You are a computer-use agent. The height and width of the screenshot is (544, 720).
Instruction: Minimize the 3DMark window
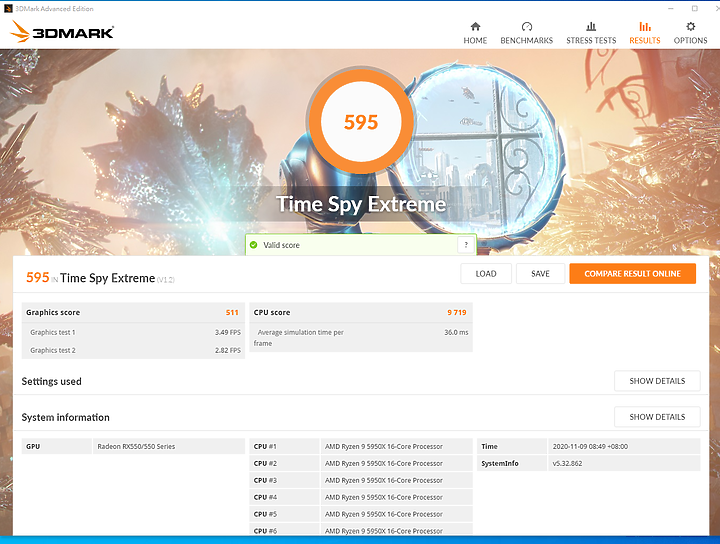point(671,8)
